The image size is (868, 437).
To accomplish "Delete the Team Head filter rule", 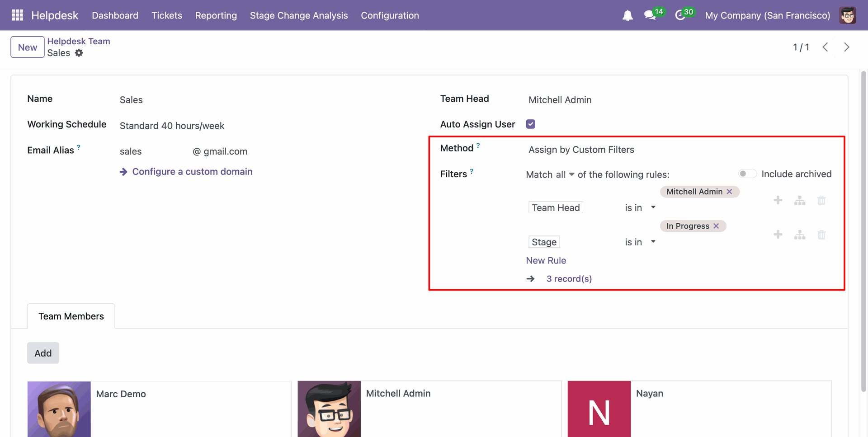I will pos(821,200).
